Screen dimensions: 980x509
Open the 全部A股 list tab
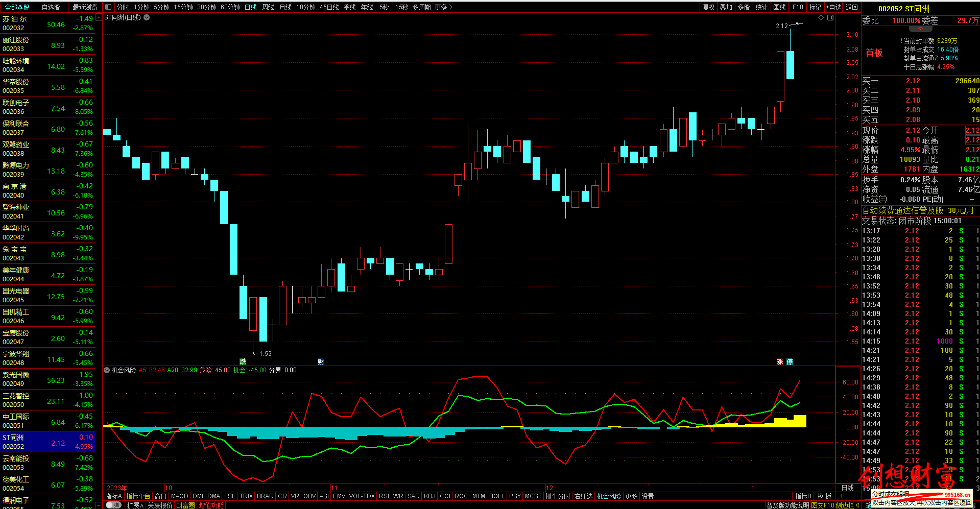(x=17, y=7)
